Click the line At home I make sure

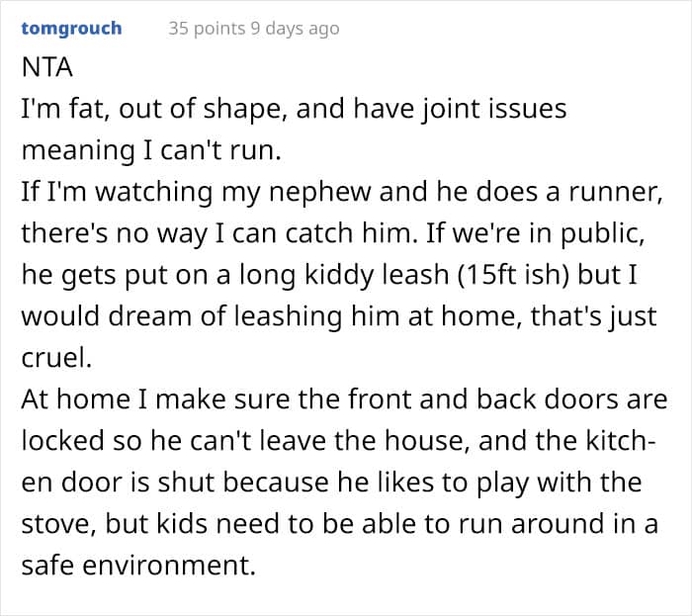tap(344, 398)
